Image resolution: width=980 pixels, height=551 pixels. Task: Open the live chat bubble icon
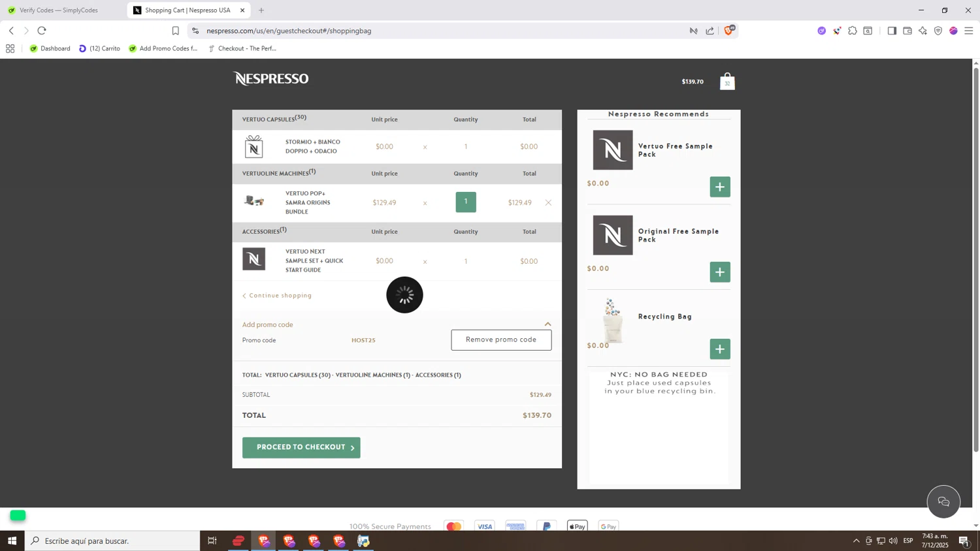[x=943, y=501]
